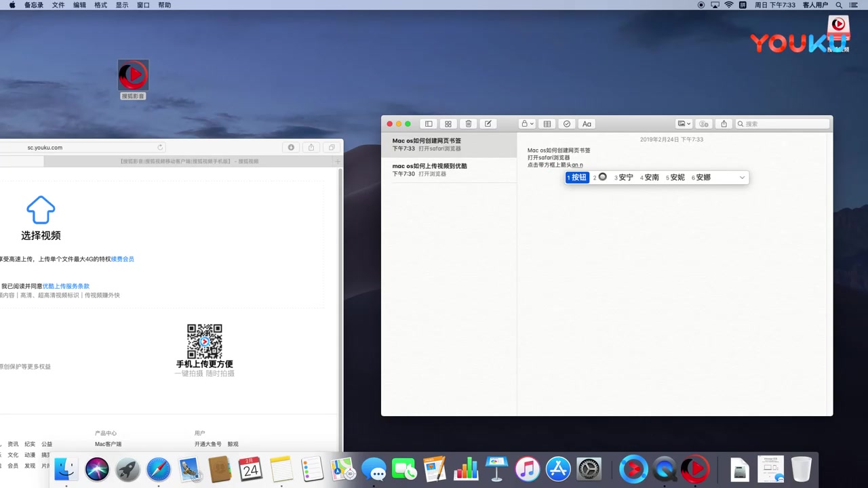Select note 'mac os如何上传视频到优酷'
The height and width of the screenshot is (488, 868).
tap(449, 169)
